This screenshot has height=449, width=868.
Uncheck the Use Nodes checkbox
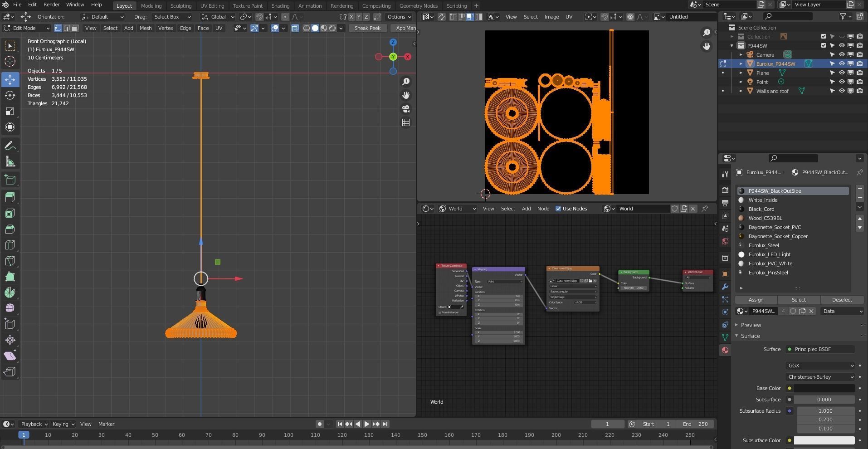pyautogui.click(x=558, y=209)
